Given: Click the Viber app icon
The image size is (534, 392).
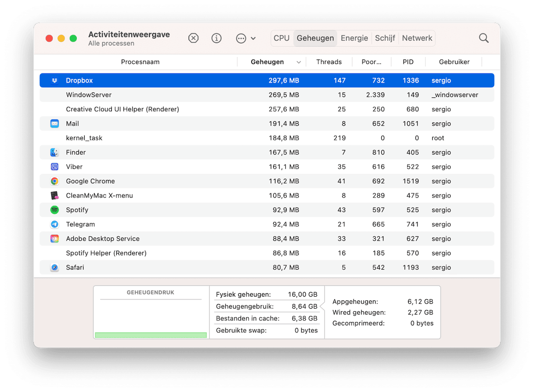Looking at the screenshot, I should (54, 167).
